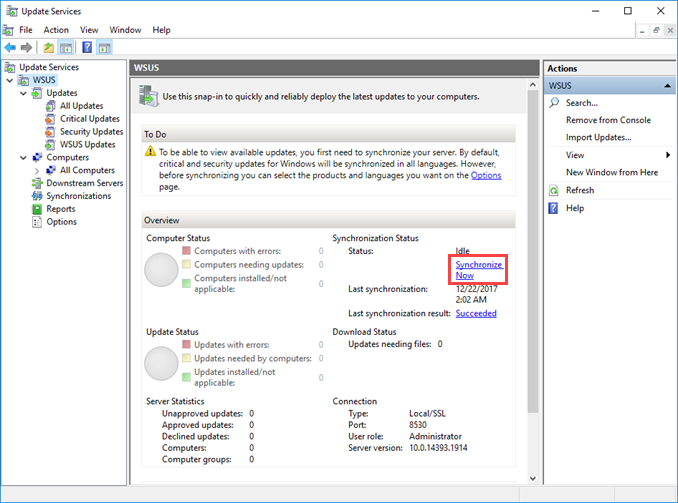Choose New Window from Here action

pyautogui.click(x=612, y=173)
